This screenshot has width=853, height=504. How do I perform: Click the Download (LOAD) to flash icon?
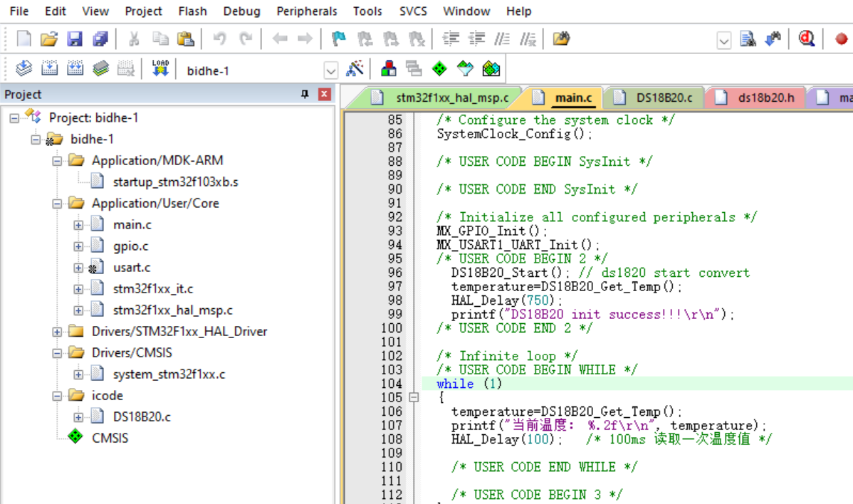coord(160,69)
